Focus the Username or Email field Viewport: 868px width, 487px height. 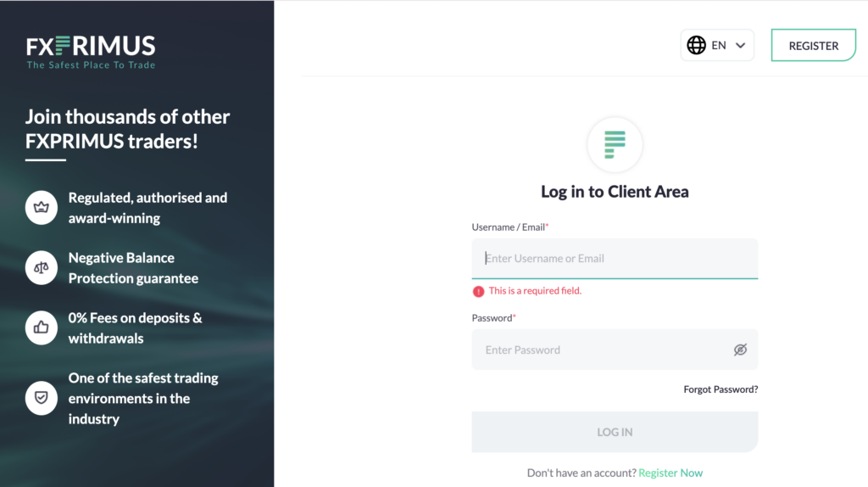pyautogui.click(x=615, y=259)
